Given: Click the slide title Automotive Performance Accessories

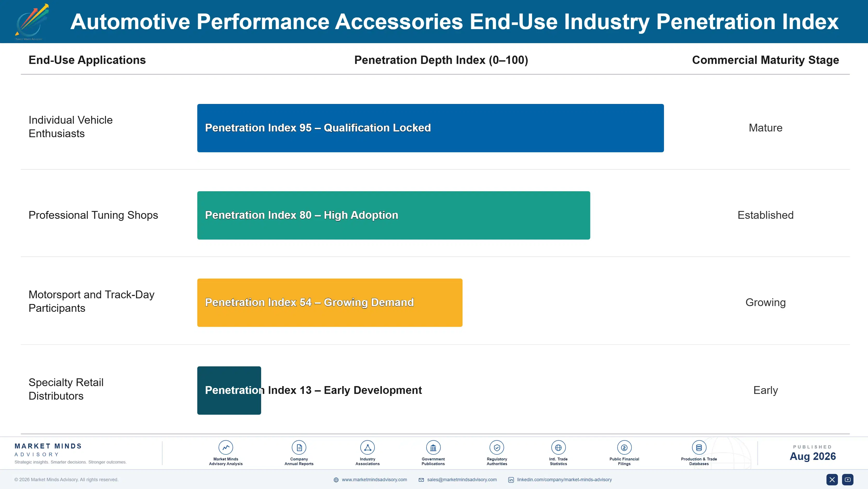Looking at the screenshot, I should click(454, 22).
